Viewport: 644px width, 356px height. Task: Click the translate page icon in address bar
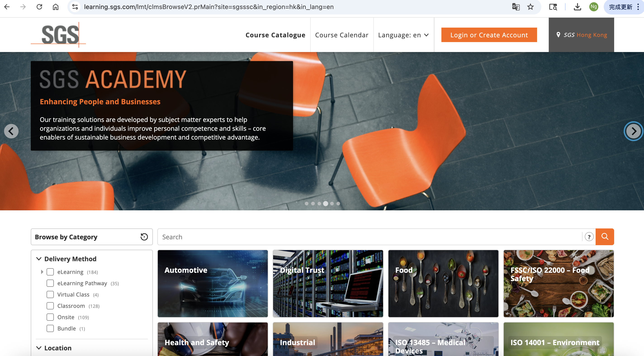(516, 7)
